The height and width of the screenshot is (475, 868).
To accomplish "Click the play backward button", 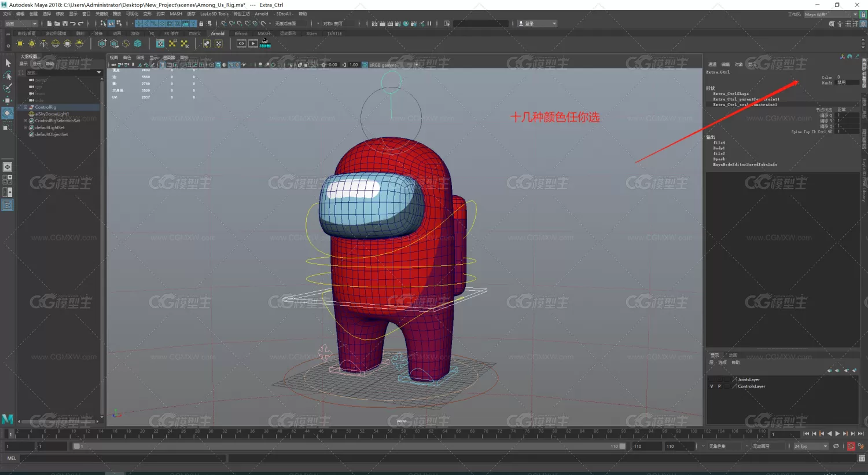I will pos(829,434).
